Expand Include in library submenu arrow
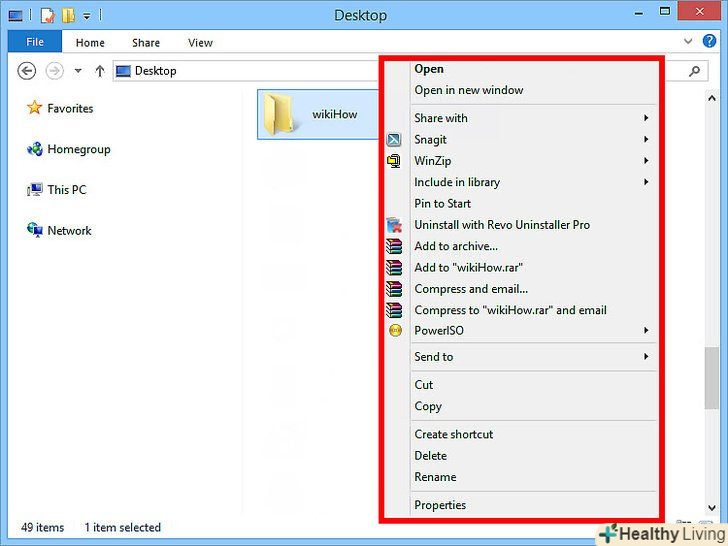 click(x=646, y=182)
